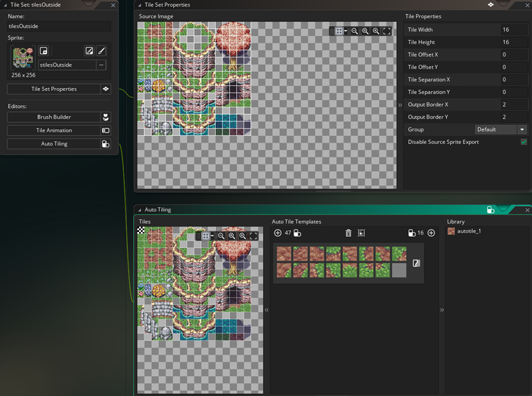Open the Tile Animation editor
Screen dimensions: 532x396
point(54,131)
